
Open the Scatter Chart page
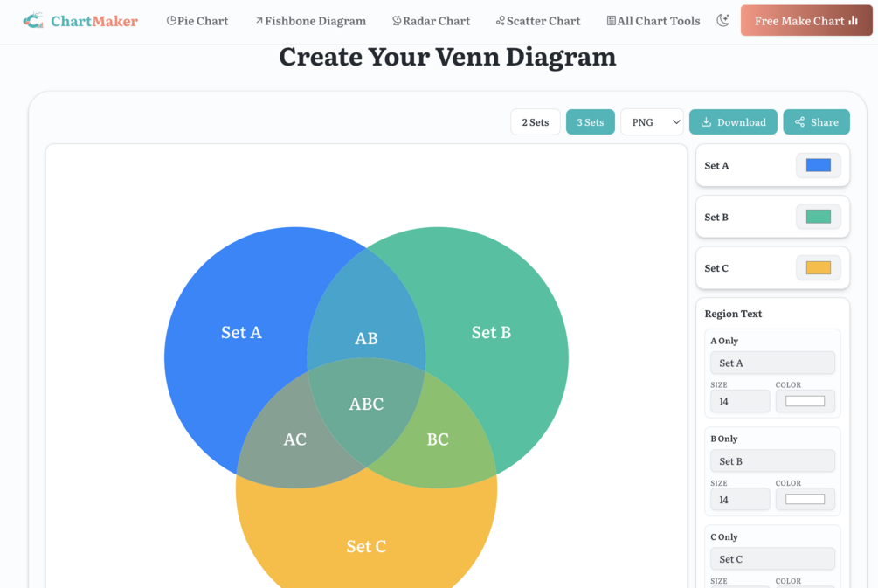538,21
